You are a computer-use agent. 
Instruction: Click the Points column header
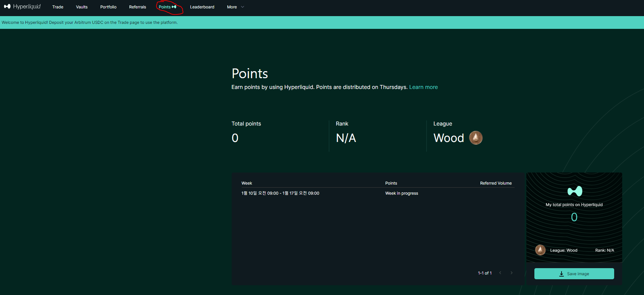click(391, 183)
